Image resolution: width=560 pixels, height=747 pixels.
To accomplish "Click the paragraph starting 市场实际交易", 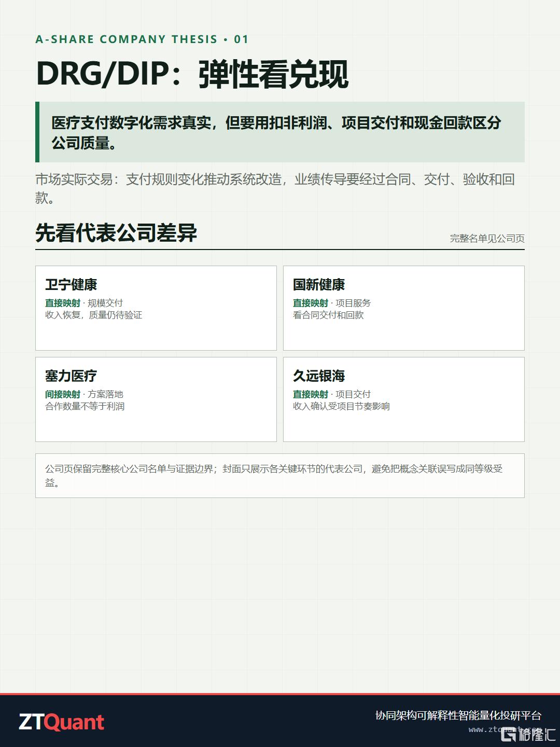I will click(275, 188).
